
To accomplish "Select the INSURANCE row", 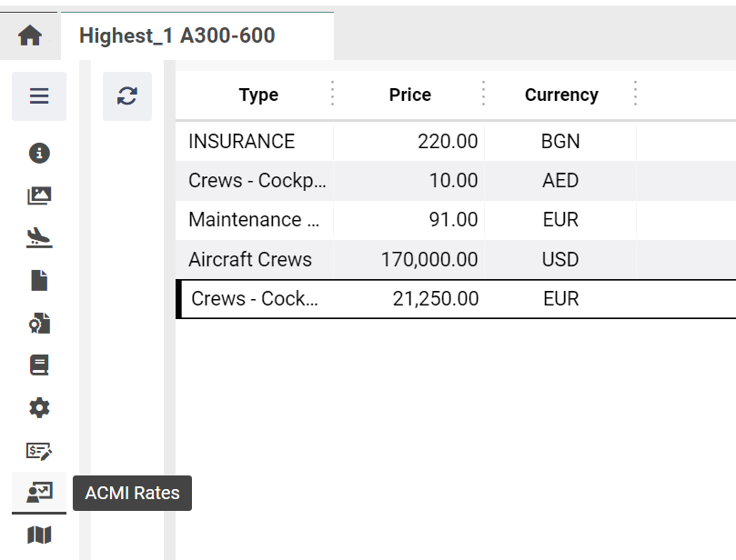I will [241, 142].
